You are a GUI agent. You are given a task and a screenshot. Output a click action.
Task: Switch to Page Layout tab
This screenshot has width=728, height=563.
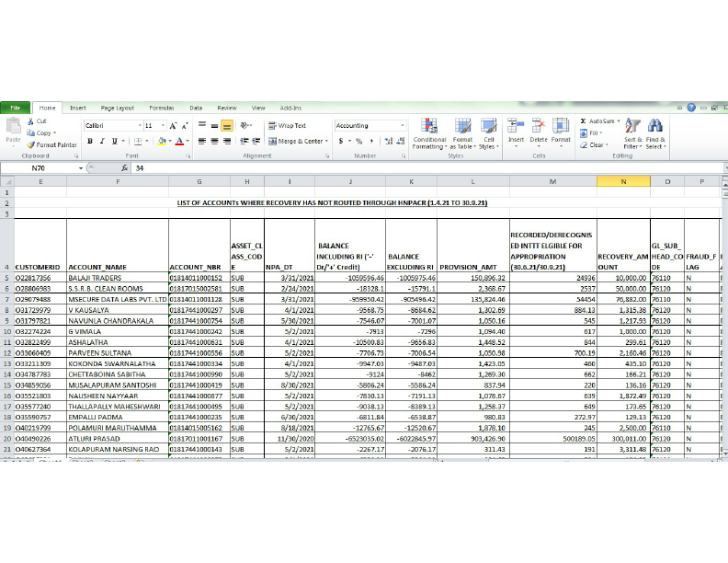click(118, 109)
